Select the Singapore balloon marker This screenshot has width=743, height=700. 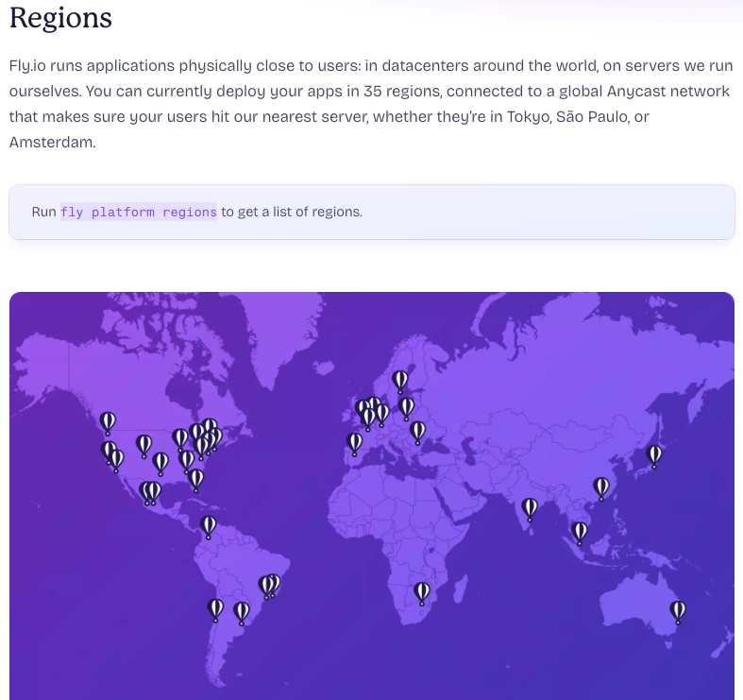coord(580,534)
